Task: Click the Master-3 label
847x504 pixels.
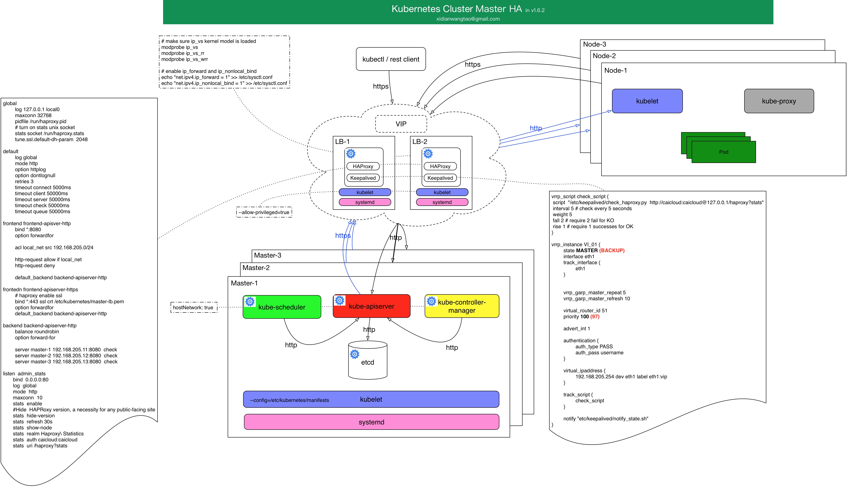Action: click(x=267, y=255)
